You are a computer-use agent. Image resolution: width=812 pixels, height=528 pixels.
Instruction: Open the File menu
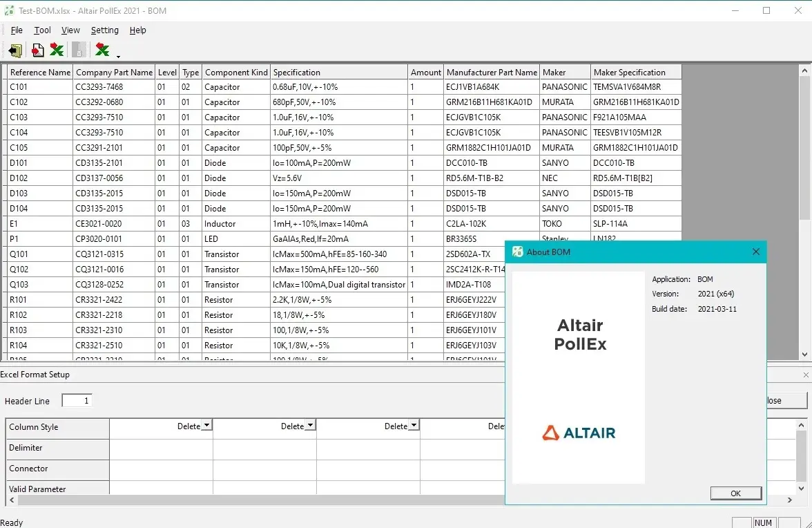(17, 30)
